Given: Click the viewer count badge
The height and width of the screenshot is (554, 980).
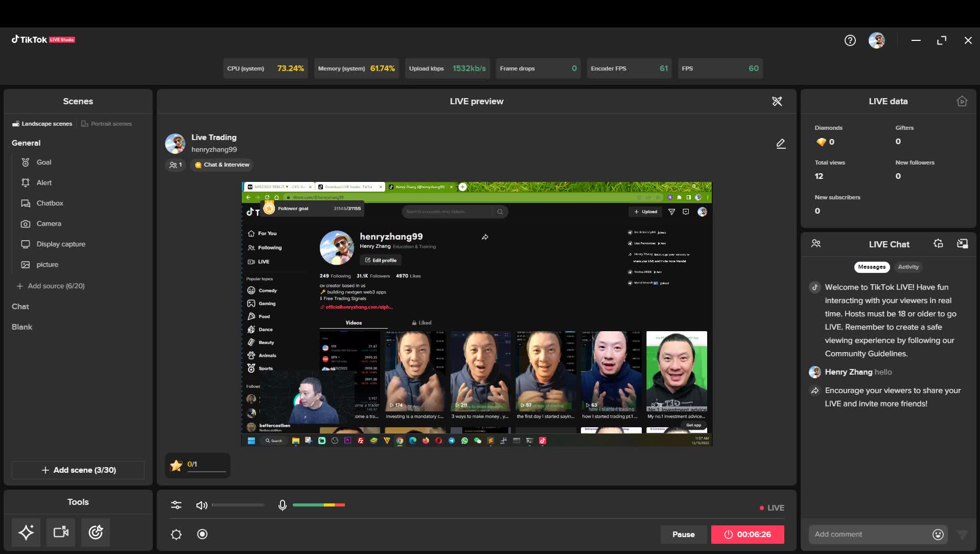Looking at the screenshot, I should pyautogui.click(x=175, y=165).
